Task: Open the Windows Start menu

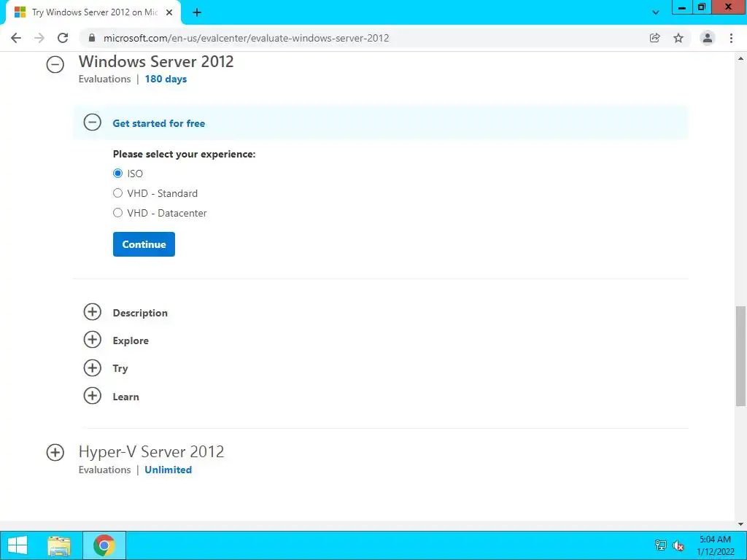Action: (18, 545)
